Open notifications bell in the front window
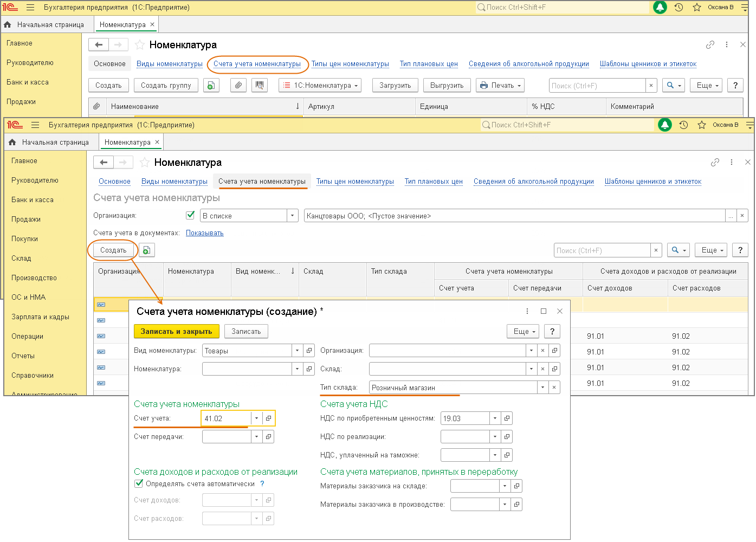Image resolution: width=756 pixels, height=542 pixels. pyautogui.click(x=665, y=125)
